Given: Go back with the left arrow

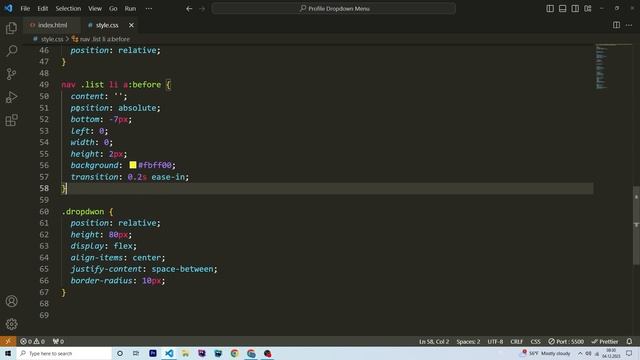Looking at the screenshot, I should [189, 9].
